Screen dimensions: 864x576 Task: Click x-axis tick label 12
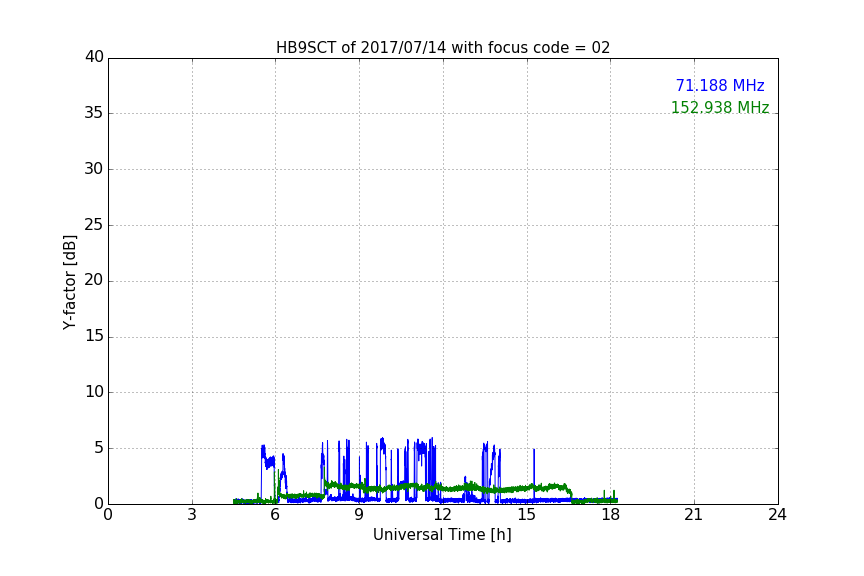pos(443,515)
